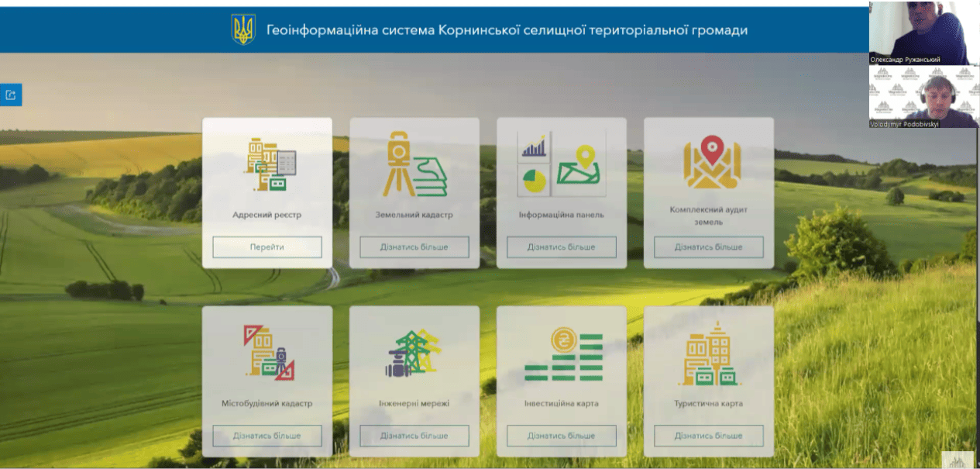Image resolution: width=980 pixels, height=469 pixels.
Task: Click the Інвестиційна карта coin icon
Action: point(562,353)
